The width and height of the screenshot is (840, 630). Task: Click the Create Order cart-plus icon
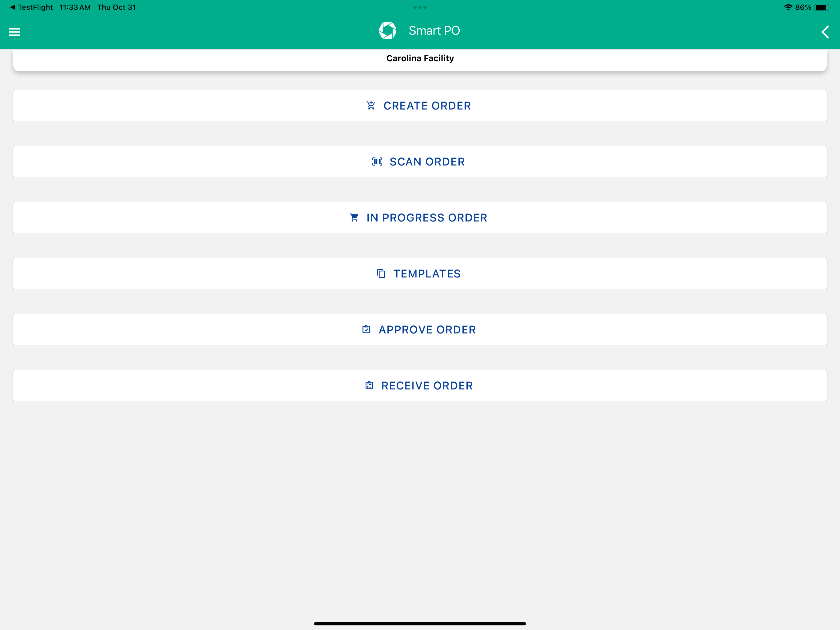pos(370,105)
